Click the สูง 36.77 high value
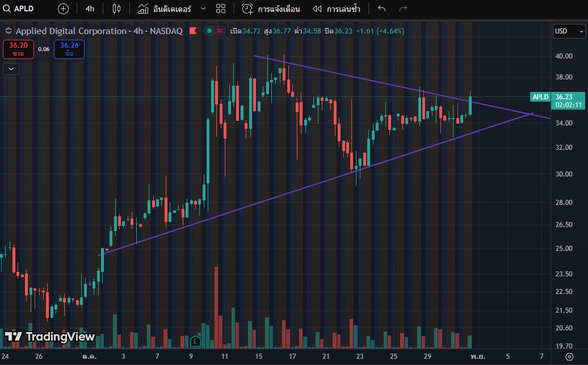Screen dimensions: 588x365 point(277,31)
